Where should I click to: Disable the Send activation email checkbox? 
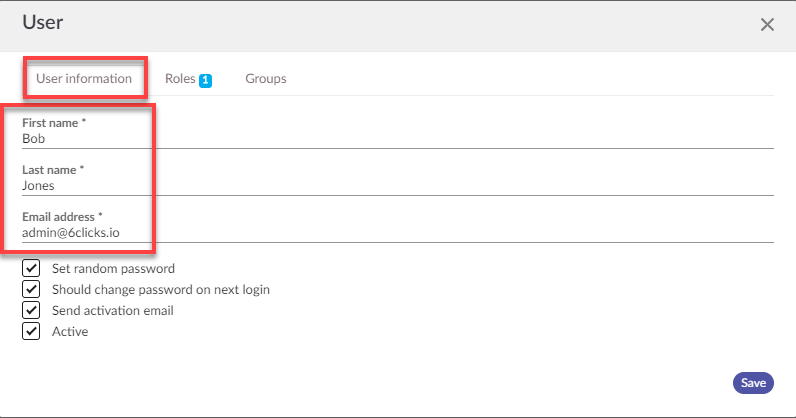(31, 310)
